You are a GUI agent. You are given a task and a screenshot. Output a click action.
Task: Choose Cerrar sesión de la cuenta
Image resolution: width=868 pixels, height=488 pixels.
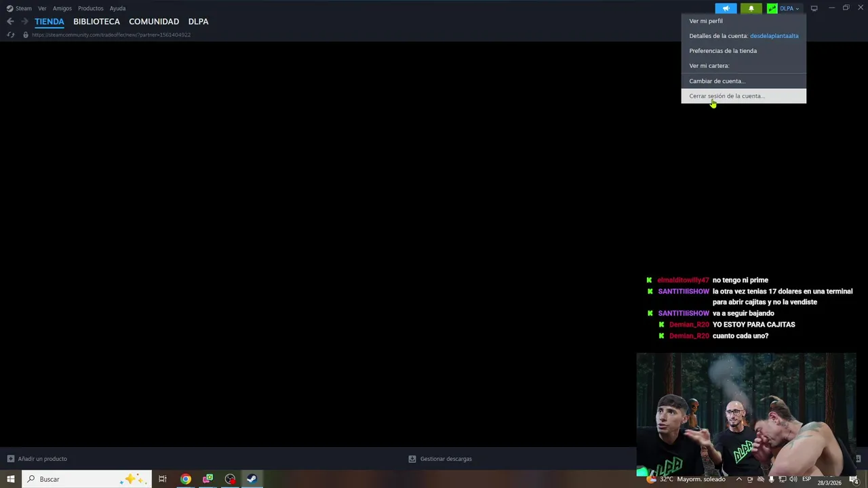coord(744,96)
